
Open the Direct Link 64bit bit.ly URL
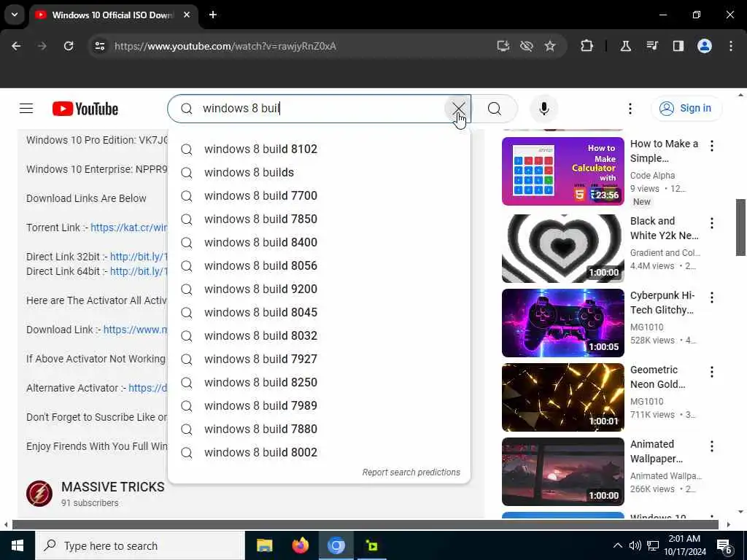click(x=139, y=271)
